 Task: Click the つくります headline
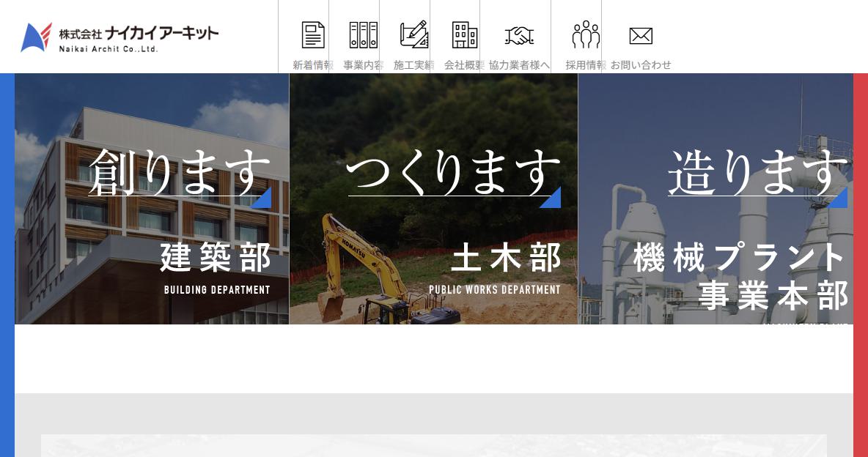click(x=454, y=173)
